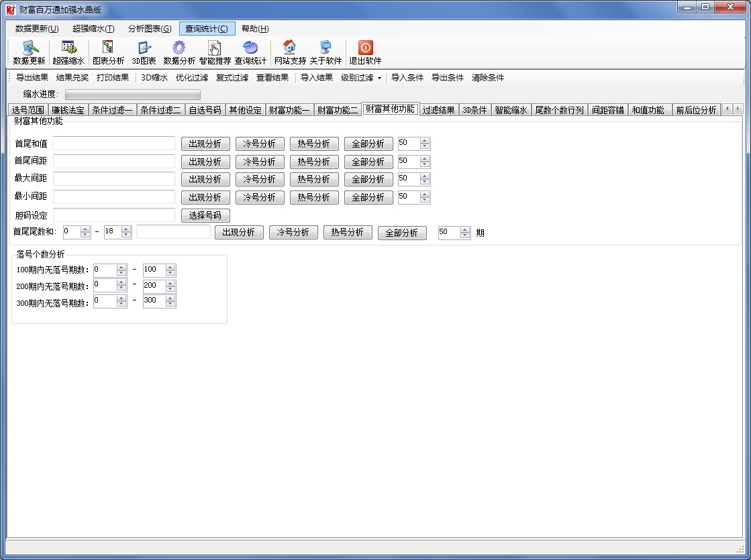
Task: Increase the 首尾和值 period count spinner
Action: click(x=425, y=141)
